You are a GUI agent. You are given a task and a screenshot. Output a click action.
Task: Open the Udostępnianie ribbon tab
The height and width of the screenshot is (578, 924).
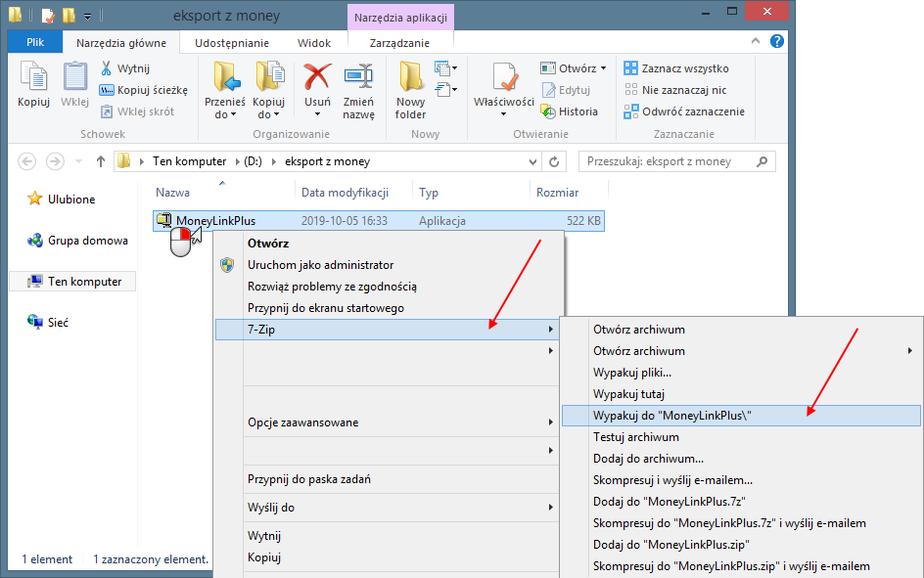coord(232,43)
